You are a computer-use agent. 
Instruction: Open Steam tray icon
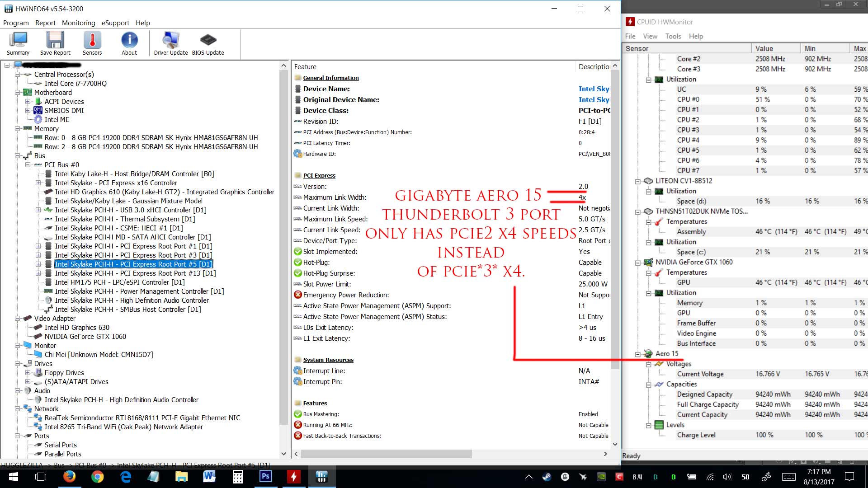547,477
